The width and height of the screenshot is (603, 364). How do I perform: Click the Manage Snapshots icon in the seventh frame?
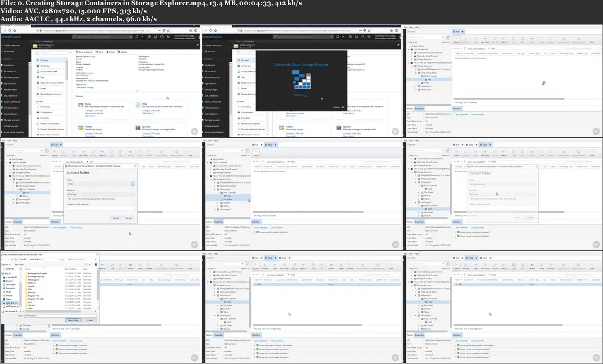(176, 266)
